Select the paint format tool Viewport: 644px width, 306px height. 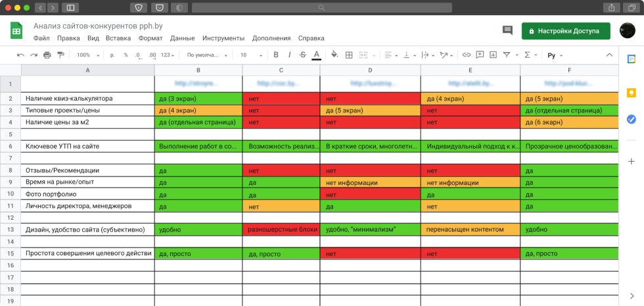click(x=60, y=55)
